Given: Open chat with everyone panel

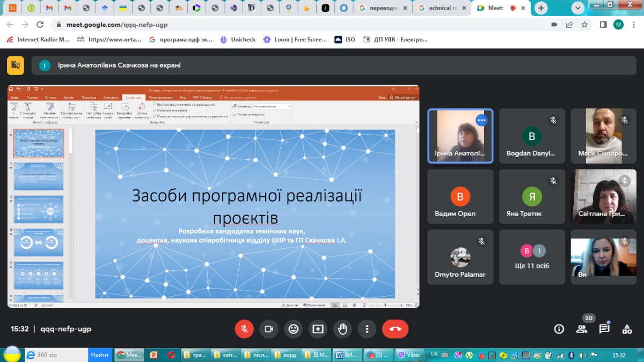Looking at the screenshot, I should pyautogui.click(x=604, y=329).
